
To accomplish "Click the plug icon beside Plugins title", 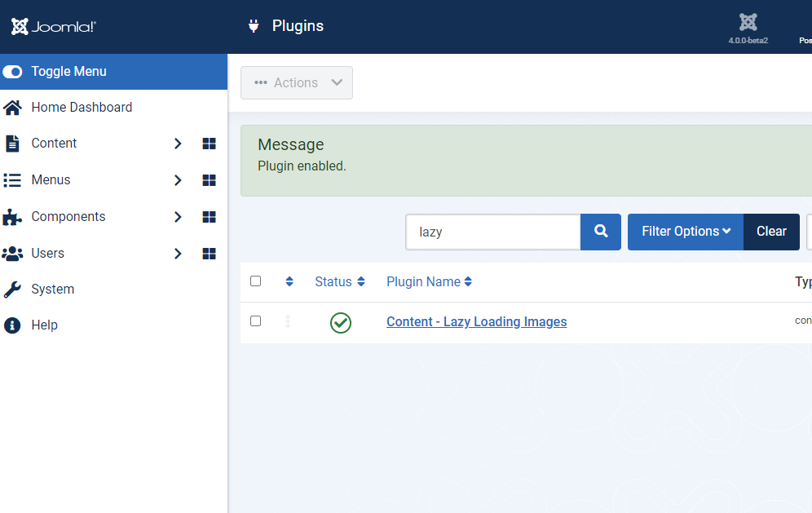I will pos(254,26).
